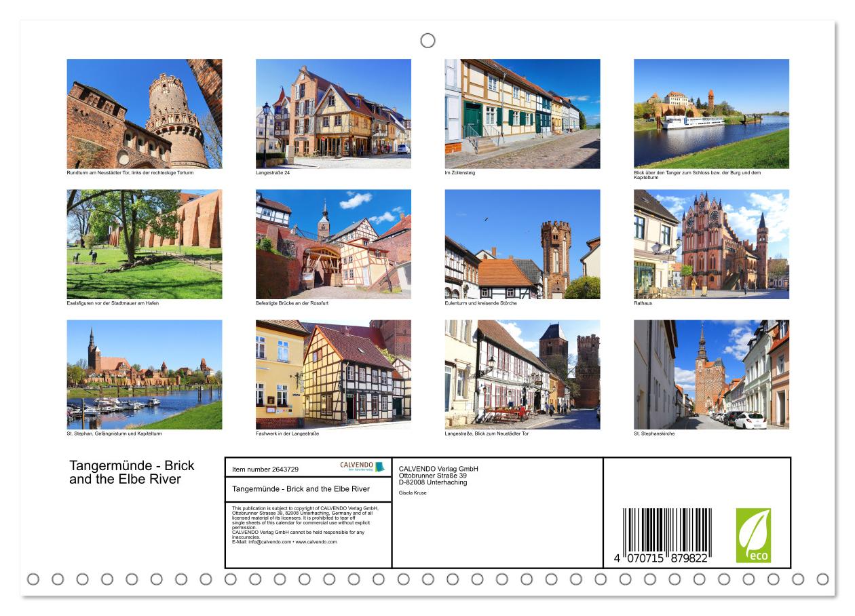
Task: Click the green eco leaf icon
Action: tap(753, 535)
